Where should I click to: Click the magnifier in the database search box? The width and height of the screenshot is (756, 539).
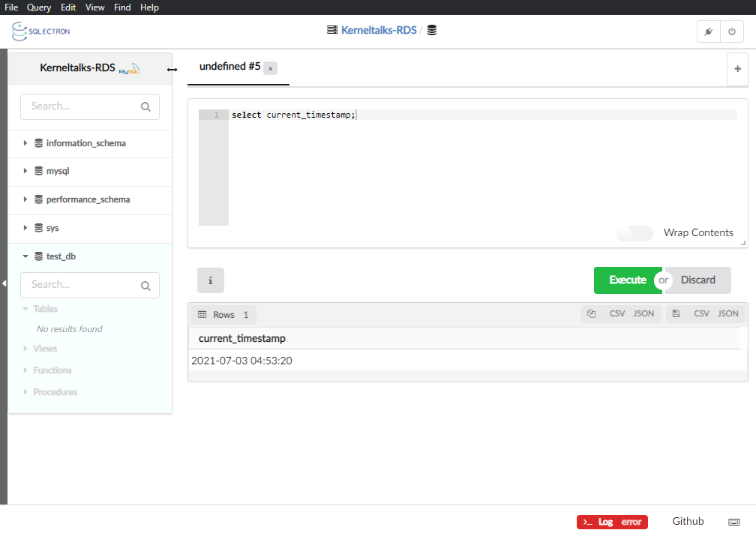pyautogui.click(x=145, y=106)
